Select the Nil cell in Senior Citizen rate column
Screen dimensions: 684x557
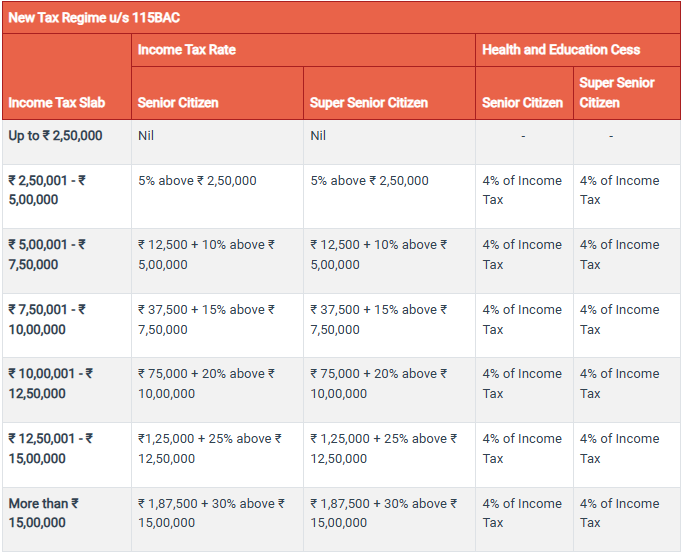(148, 136)
